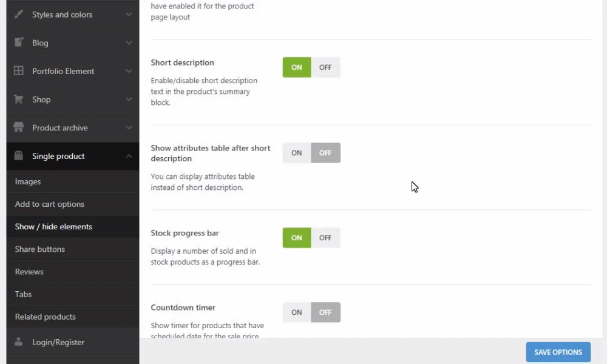Image resolution: width=607 pixels, height=364 pixels.
Task: Expand the Shop menu chevron
Action: pos(129,99)
